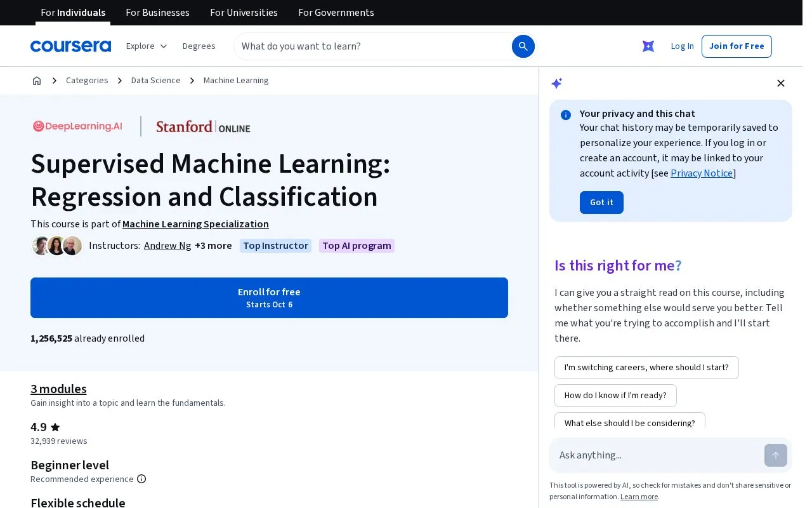This screenshot has height=508, width=812.
Task: Click the 3 modules link
Action: 58,389
